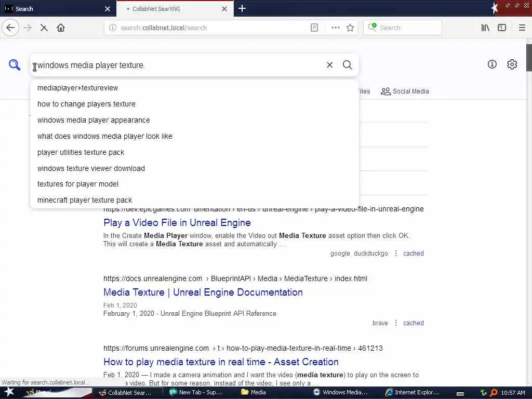Choose suggestion how to change players texture
532x399 pixels.
point(194,104)
